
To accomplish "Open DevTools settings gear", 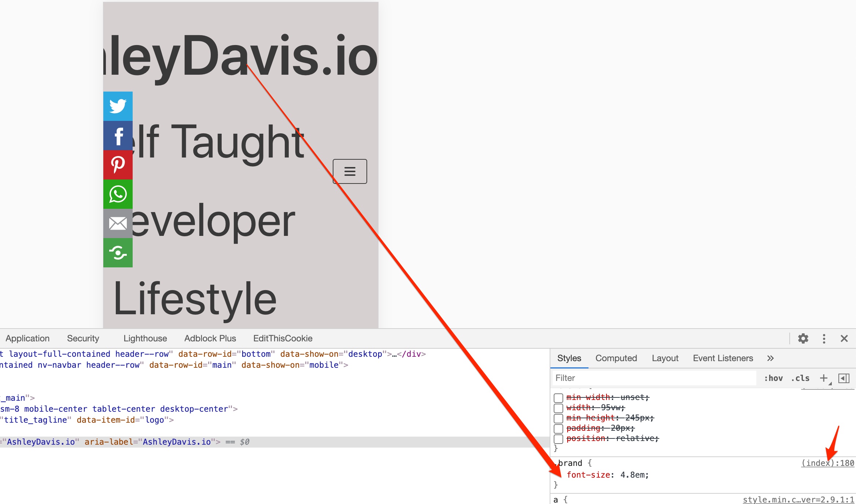I will click(x=803, y=338).
